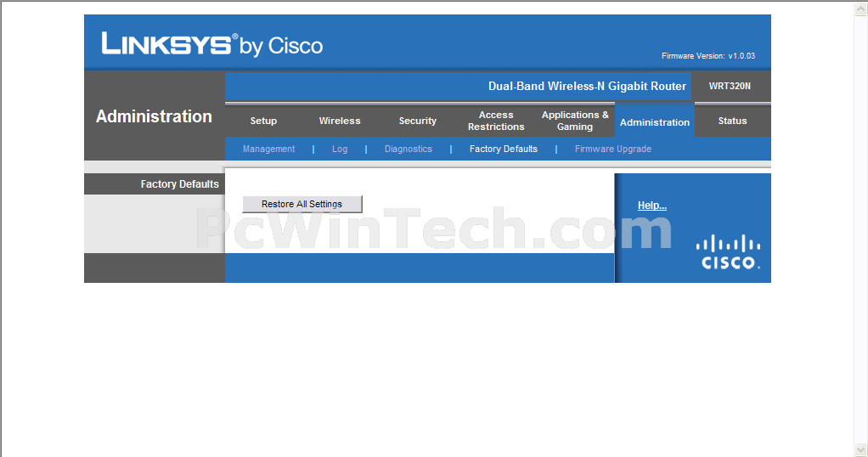This screenshot has height=457, width=868.
Task: Open Applications & Gaming tab
Action: pos(575,121)
